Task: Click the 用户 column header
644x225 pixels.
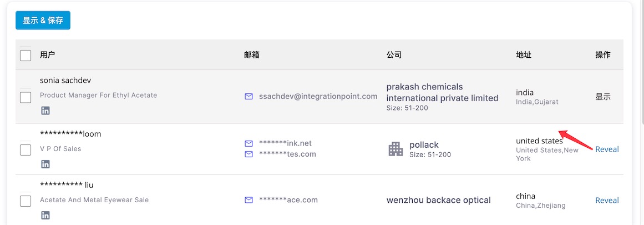Action: pyautogui.click(x=47, y=54)
